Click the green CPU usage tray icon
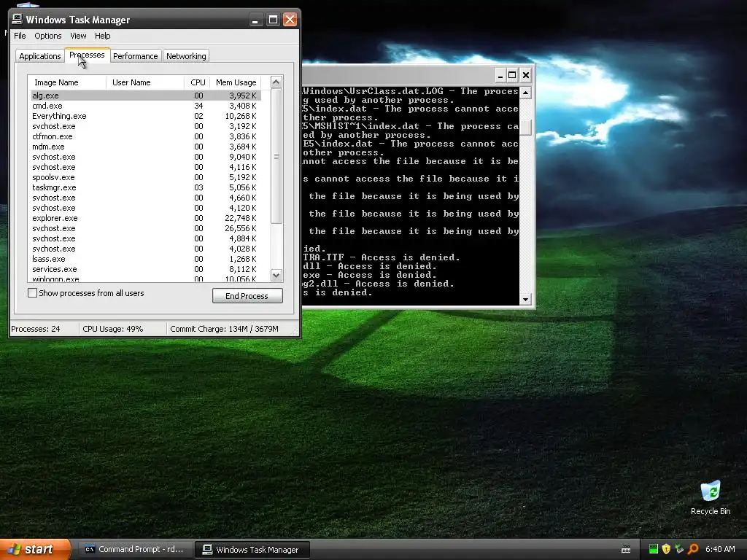 [654, 549]
